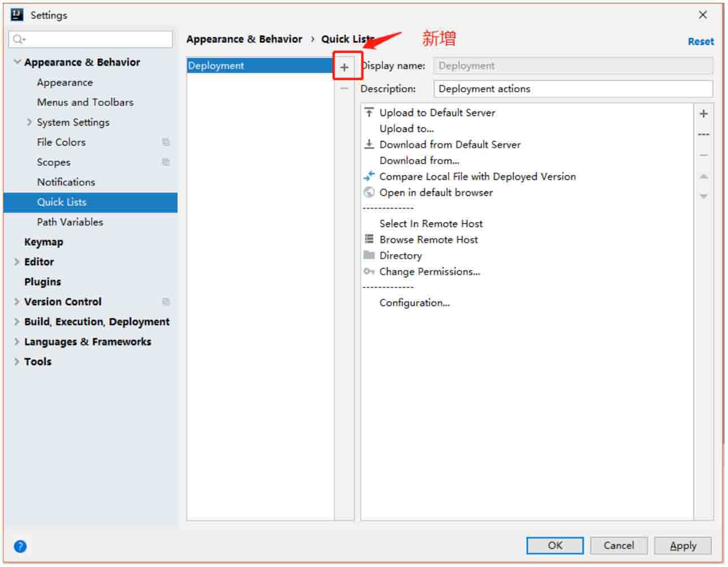Remove the selected action from the actions list
Viewport: 728px width, 567px height.
click(x=704, y=155)
